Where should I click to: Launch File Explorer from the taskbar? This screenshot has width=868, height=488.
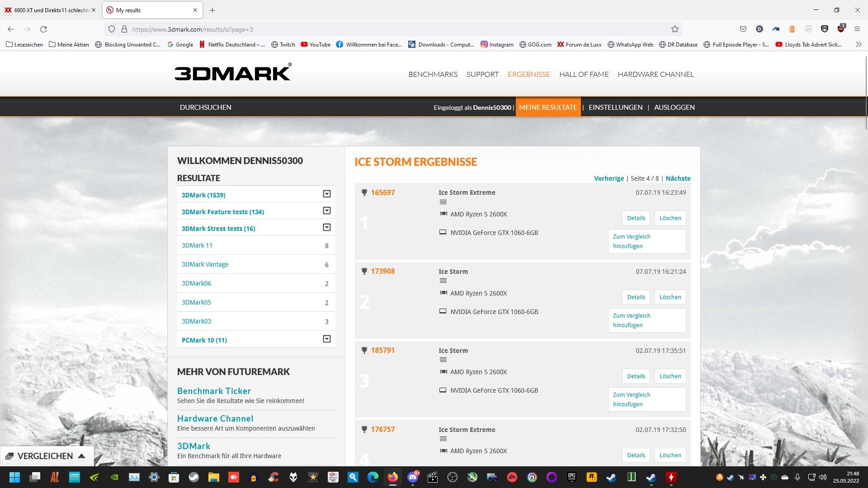[x=213, y=477]
